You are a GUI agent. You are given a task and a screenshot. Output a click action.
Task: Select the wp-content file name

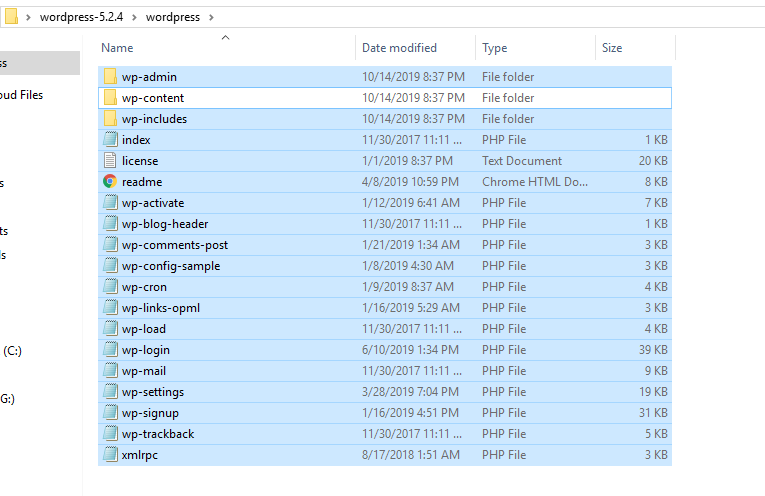tap(153, 98)
